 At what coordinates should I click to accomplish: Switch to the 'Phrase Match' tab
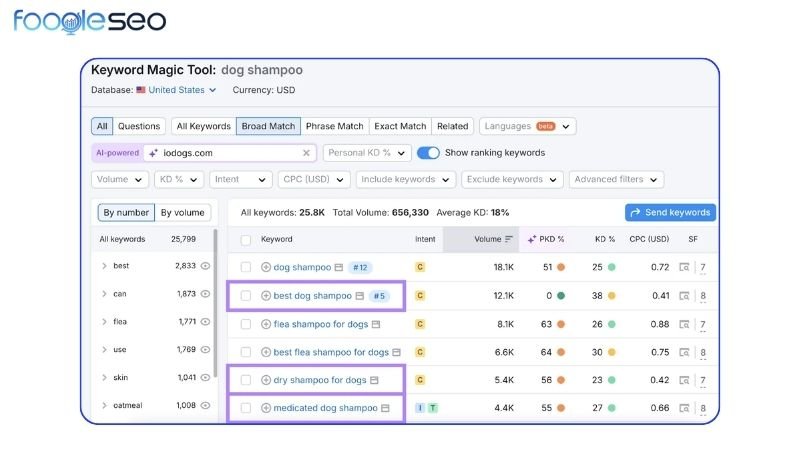coord(334,126)
